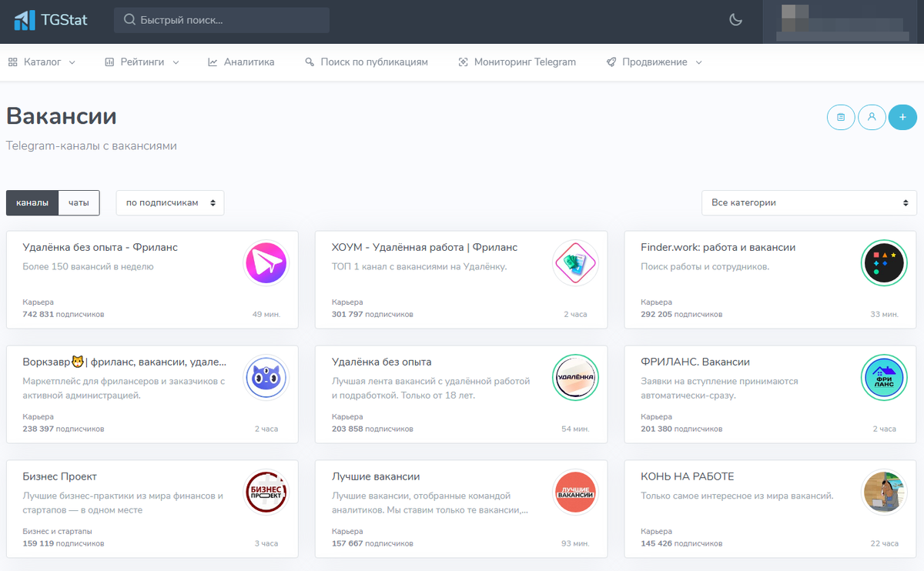Open the Бизнес Проект channel

pyautogui.click(x=60, y=476)
